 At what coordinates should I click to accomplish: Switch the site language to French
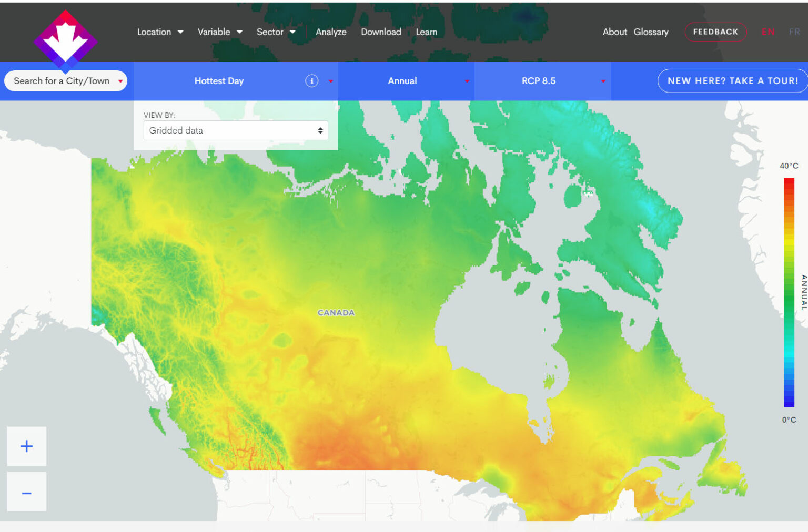coord(794,32)
